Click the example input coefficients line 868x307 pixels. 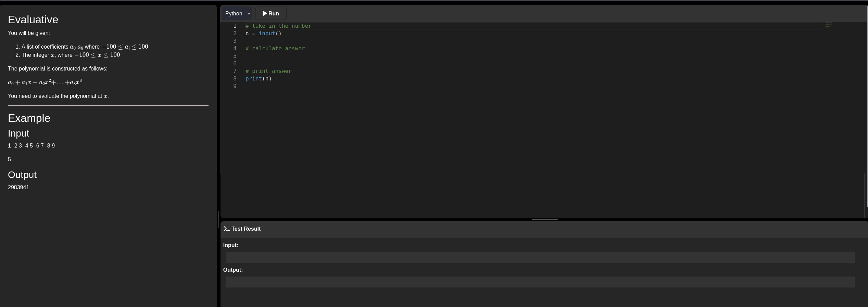pos(31,146)
